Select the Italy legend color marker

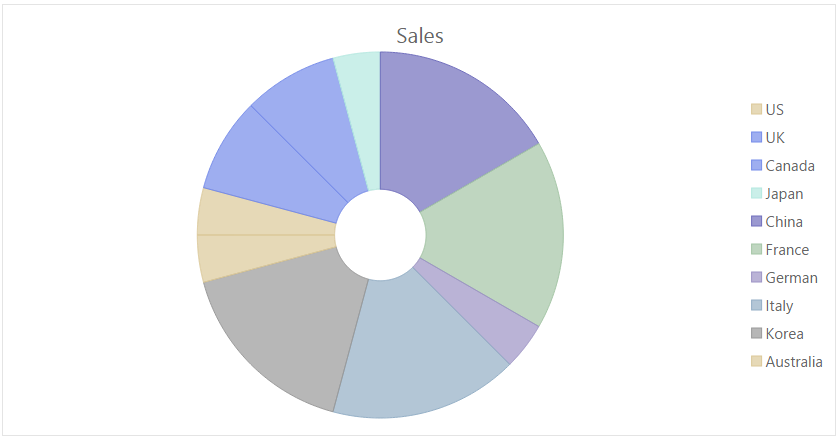point(756,305)
